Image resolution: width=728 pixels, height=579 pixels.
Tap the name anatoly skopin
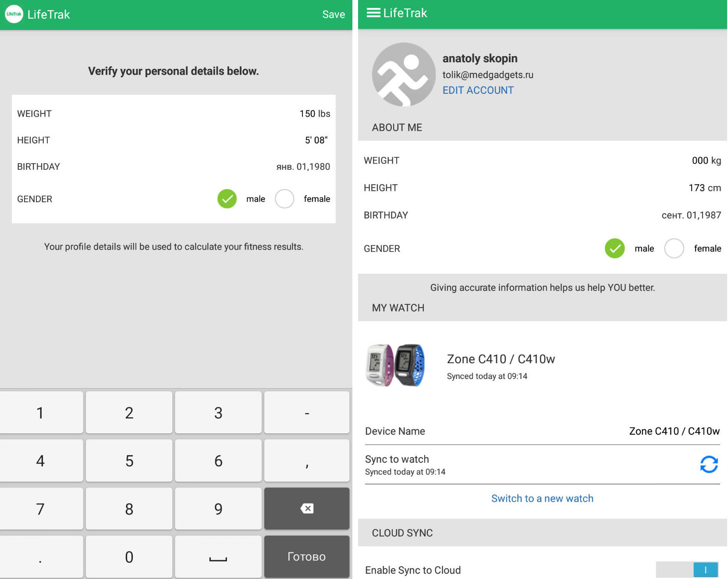coord(480,58)
